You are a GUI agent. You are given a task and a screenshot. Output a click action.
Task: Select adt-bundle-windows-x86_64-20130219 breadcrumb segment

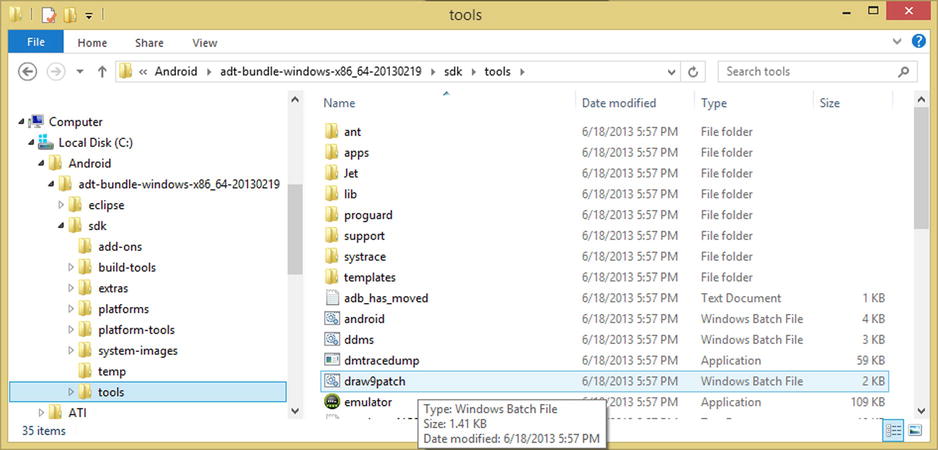(321, 72)
